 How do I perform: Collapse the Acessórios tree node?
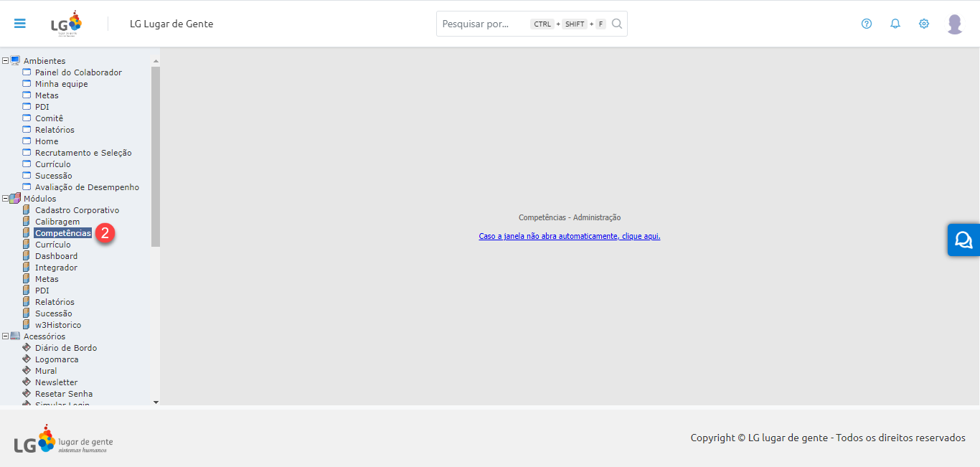click(x=6, y=336)
